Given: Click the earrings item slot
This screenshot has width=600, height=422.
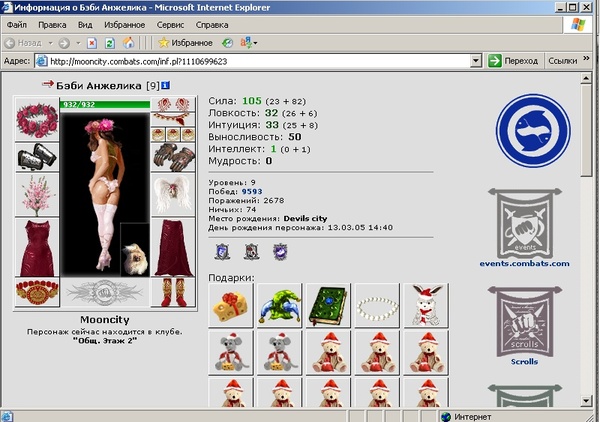Looking at the screenshot, I should pyautogui.click(x=173, y=104).
